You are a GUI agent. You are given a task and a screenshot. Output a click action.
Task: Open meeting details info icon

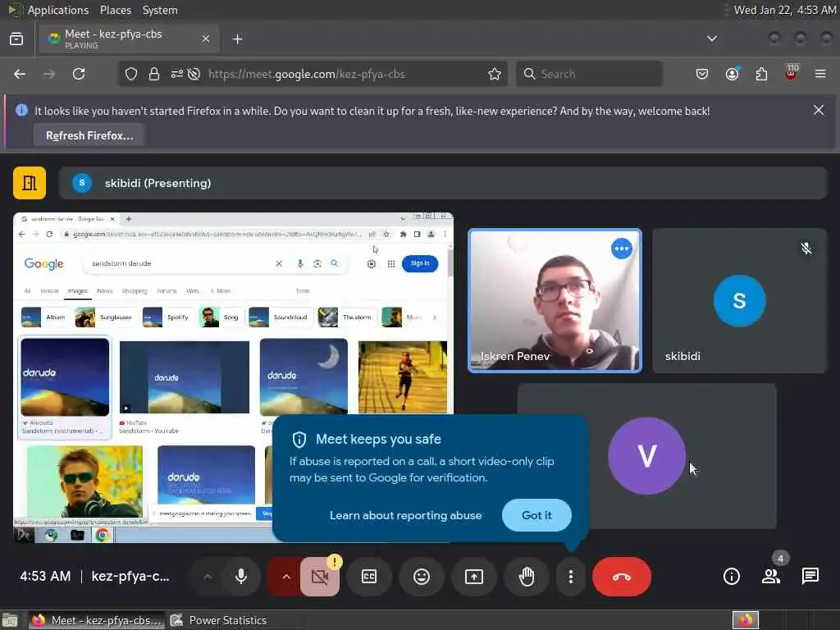(731, 577)
